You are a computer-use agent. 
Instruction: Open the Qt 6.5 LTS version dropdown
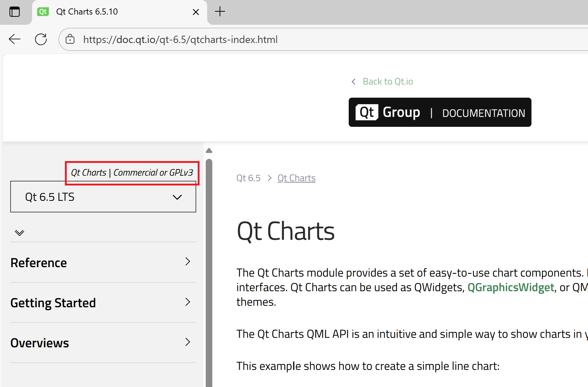pyautogui.click(x=103, y=197)
